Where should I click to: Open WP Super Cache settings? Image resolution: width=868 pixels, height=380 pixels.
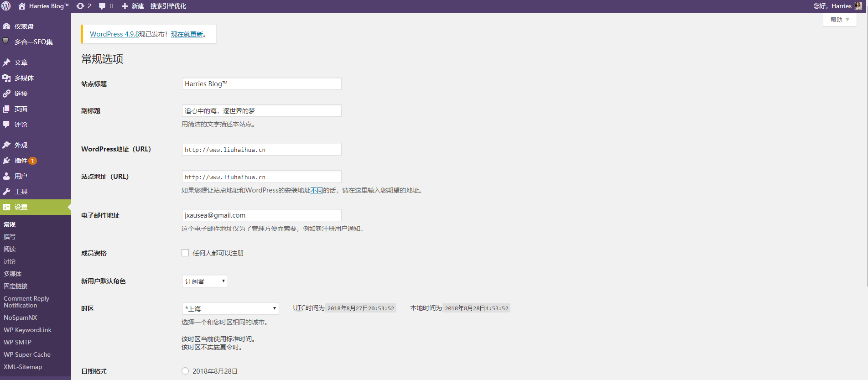pyautogui.click(x=27, y=354)
